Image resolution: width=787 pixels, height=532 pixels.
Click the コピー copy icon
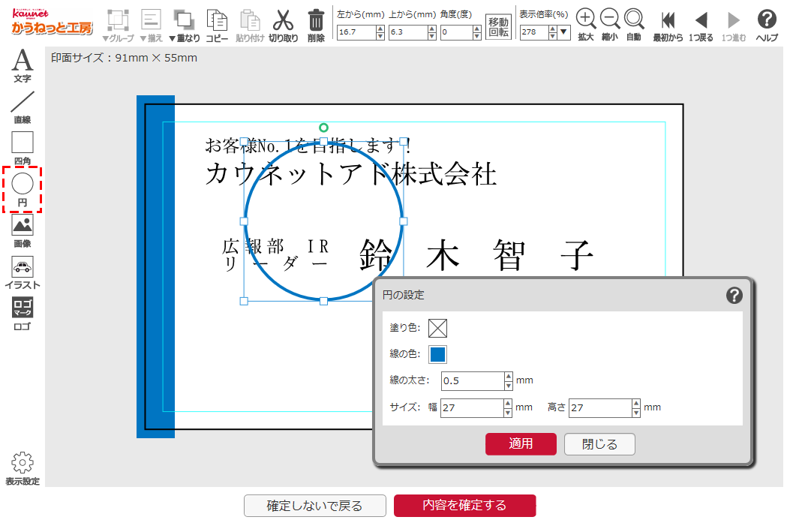[x=217, y=20]
